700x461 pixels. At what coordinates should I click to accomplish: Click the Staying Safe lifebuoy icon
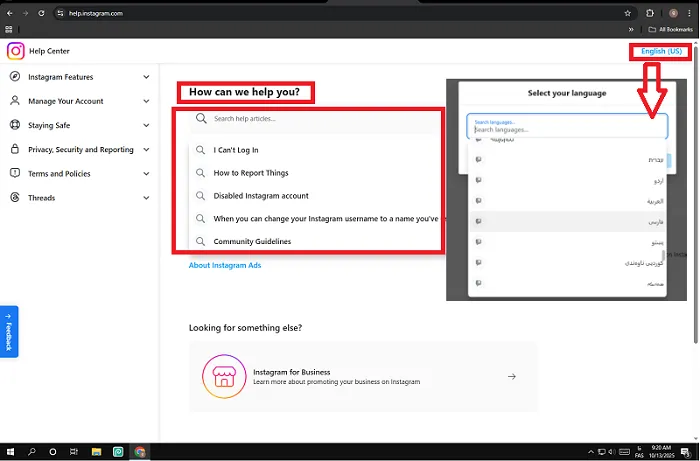tap(15, 125)
